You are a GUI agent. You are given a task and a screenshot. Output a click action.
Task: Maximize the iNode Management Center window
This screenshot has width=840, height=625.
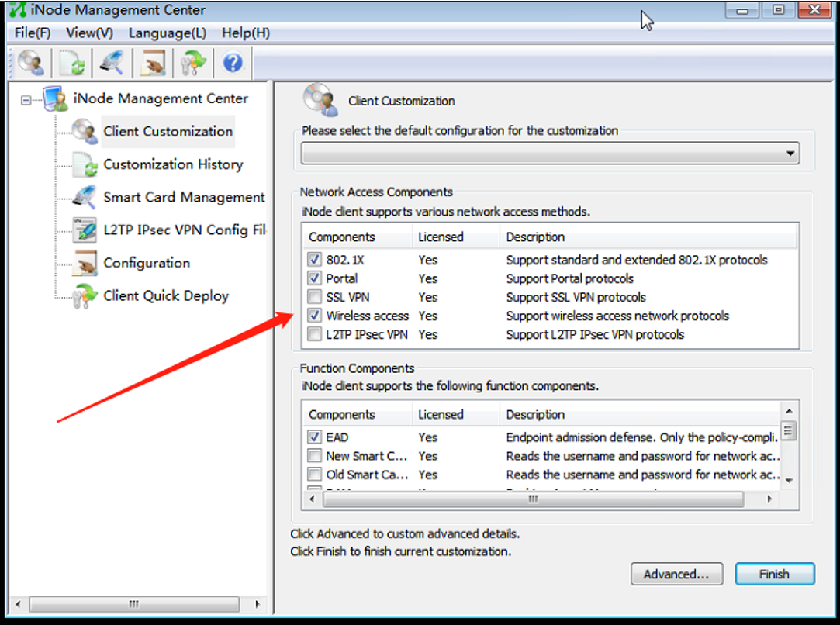pyautogui.click(x=779, y=10)
